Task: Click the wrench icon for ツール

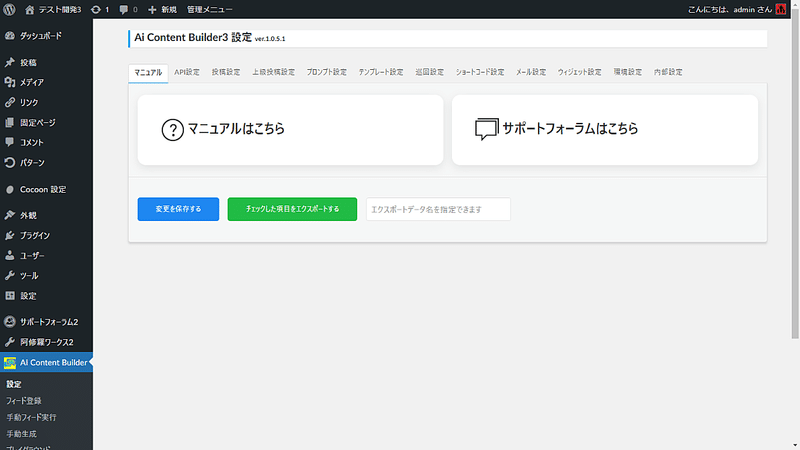Action: pyautogui.click(x=10, y=276)
